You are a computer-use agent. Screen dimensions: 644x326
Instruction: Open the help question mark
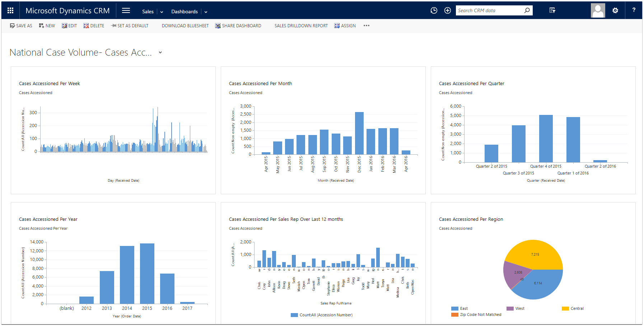point(634,10)
